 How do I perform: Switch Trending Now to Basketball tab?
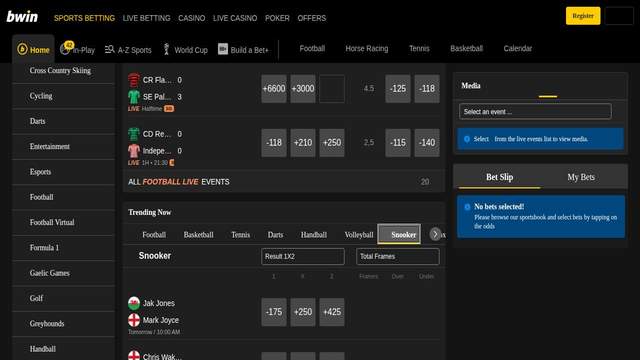tap(198, 235)
